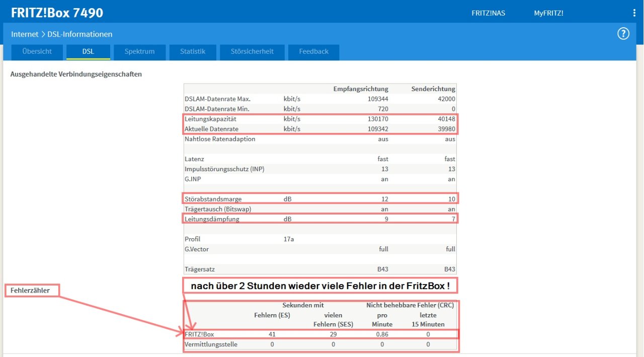Click the Leitungsdämpfung value 9
This screenshot has height=357, width=644.
click(386, 219)
